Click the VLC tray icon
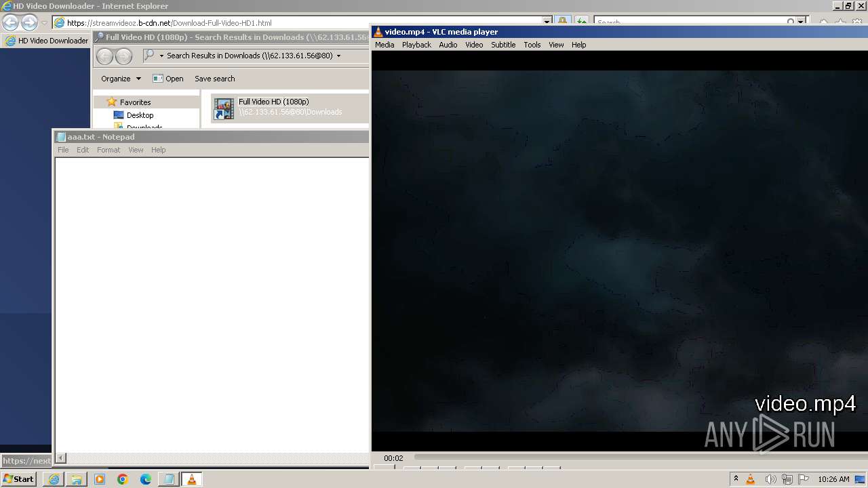 (751, 479)
